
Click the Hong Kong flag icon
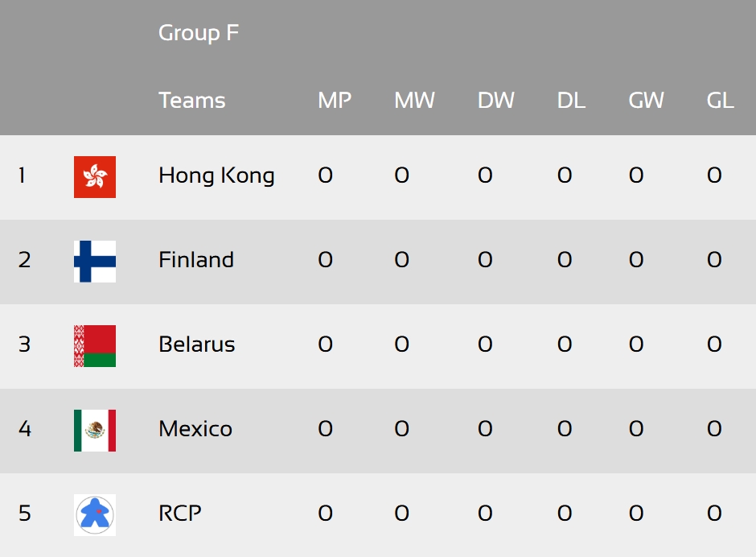click(95, 176)
